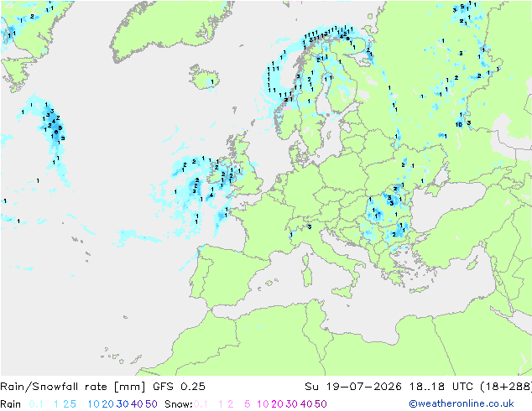Viewport: 532px width, 411px height.
Task: Click the '10' rainfall value on the map
Action: [x=459, y=124]
